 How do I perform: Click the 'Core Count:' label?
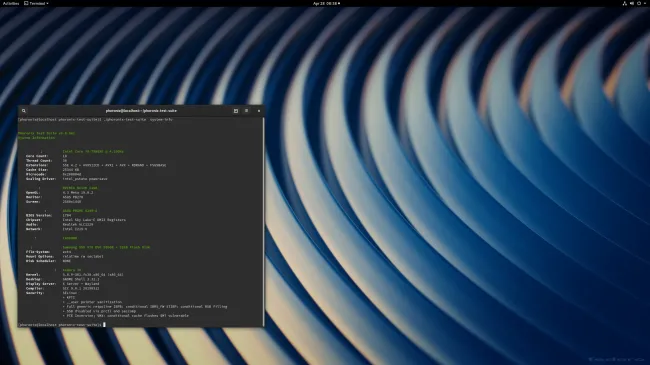[37, 156]
